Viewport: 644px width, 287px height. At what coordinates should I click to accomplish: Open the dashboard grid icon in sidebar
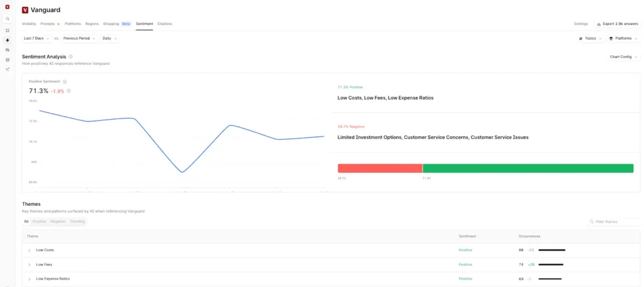point(8,30)
